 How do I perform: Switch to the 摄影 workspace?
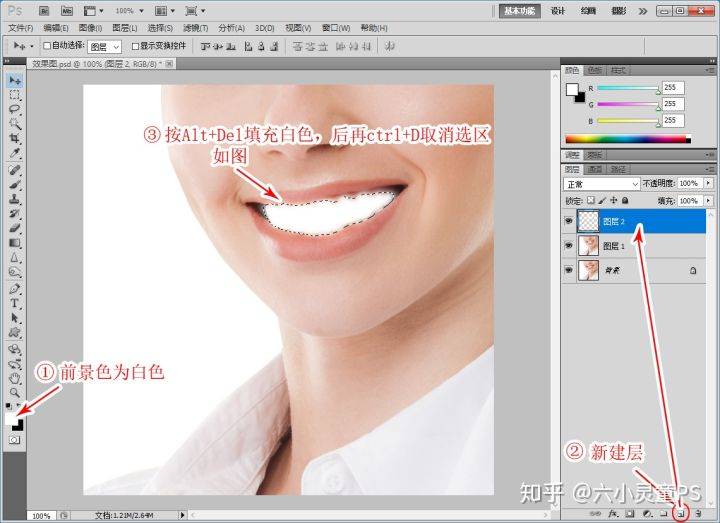(619, 11)
